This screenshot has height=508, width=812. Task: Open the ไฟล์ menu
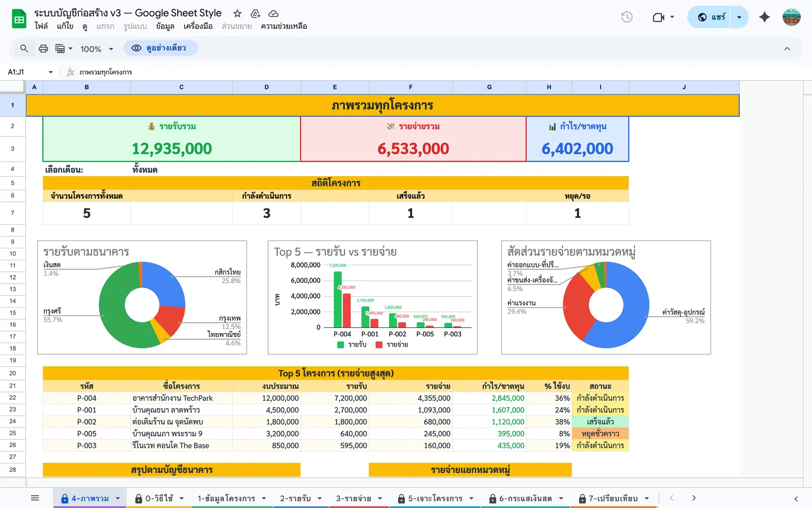tap(39, 26)
